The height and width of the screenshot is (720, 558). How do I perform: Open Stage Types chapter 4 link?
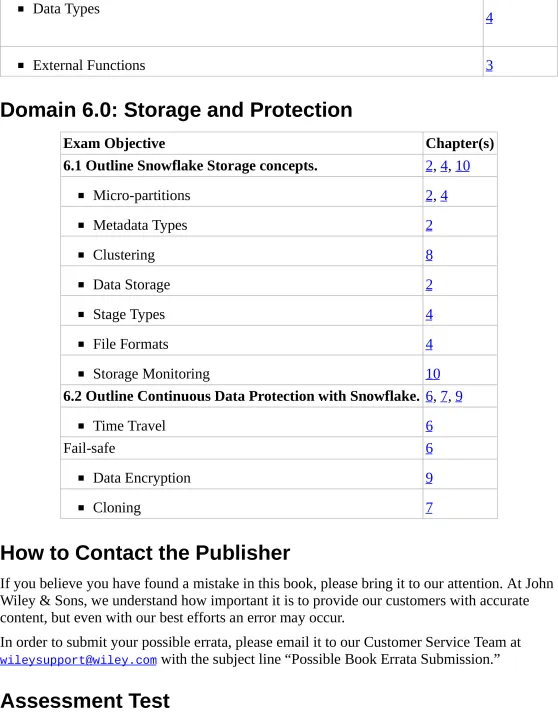[429, 315]
